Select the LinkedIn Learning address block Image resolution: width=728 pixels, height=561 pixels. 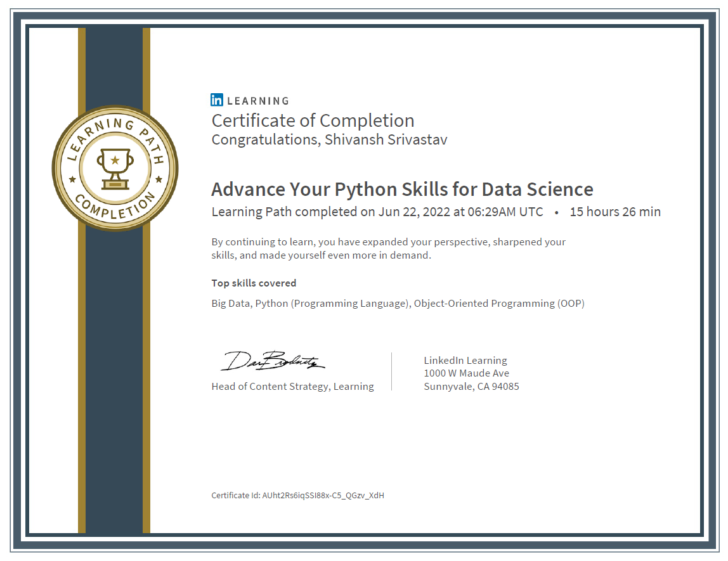471,373
